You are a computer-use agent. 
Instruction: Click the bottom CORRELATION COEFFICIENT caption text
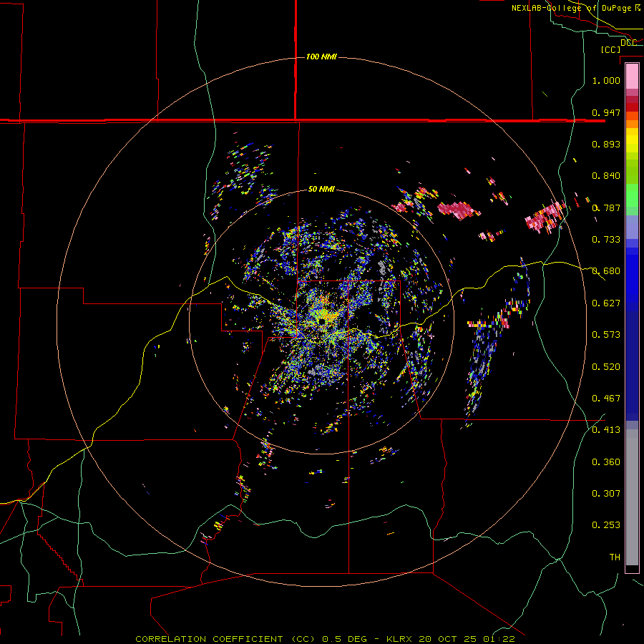325,639
